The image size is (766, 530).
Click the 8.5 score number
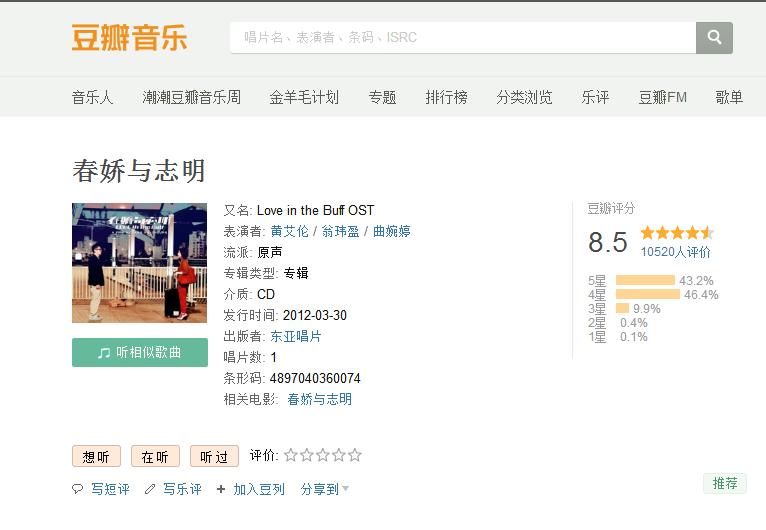[608, 242]
